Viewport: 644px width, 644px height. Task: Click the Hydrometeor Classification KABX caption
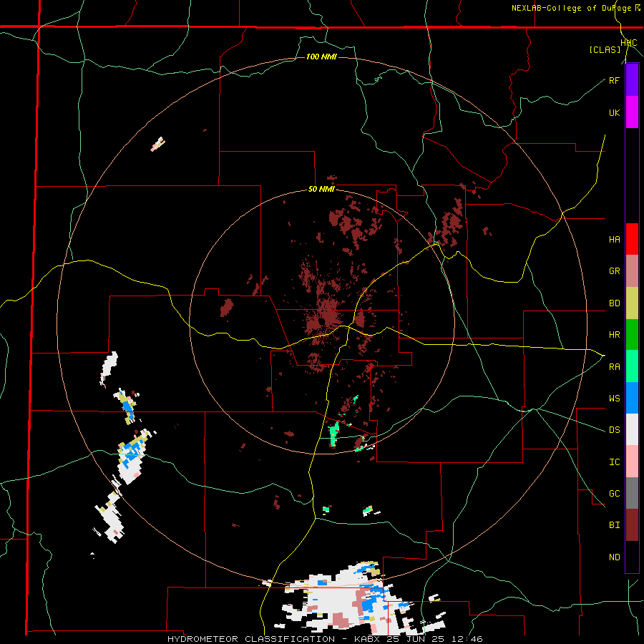[x=325, y=639]
